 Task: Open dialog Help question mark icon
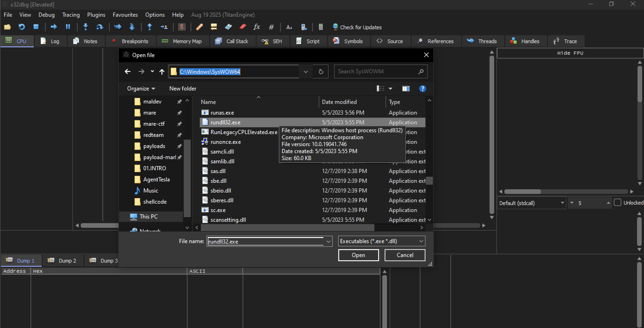[x=422, y=89]
